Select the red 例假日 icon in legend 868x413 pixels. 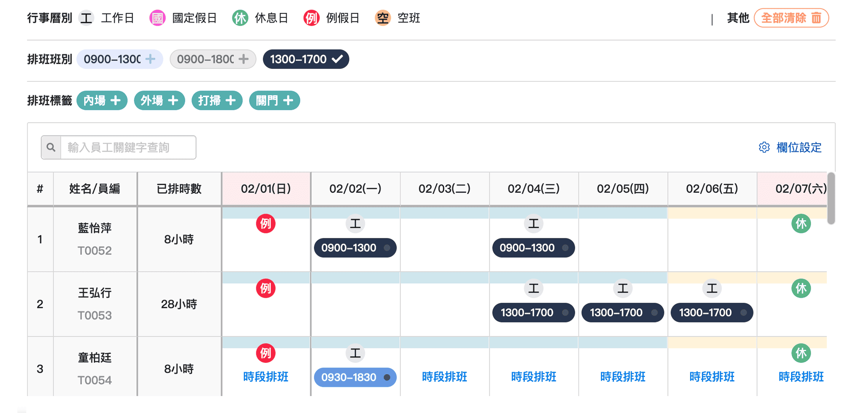(311, 18)
